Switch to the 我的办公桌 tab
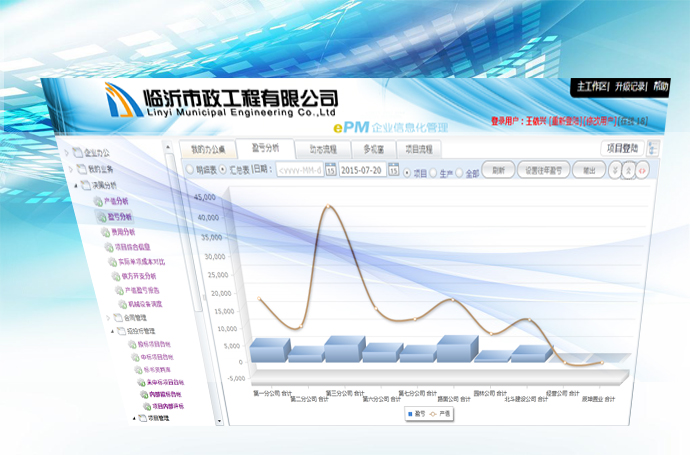Screen dimensions: 690x455 208,150
